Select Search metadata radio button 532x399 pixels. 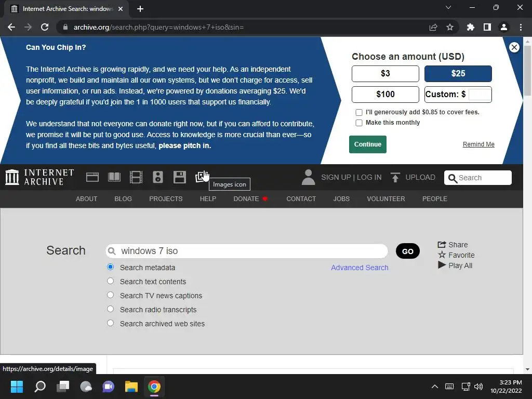click(x=110, y=267)
